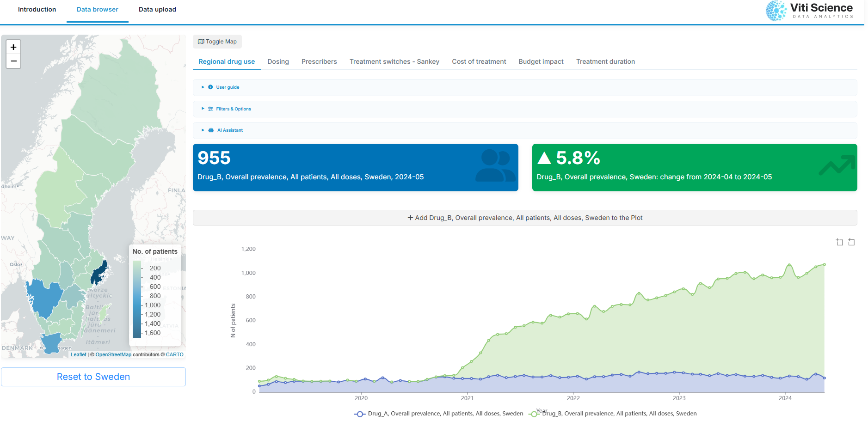Open the Data upload tab
Viewport: 868px width, 421px height.
[157, 10]
